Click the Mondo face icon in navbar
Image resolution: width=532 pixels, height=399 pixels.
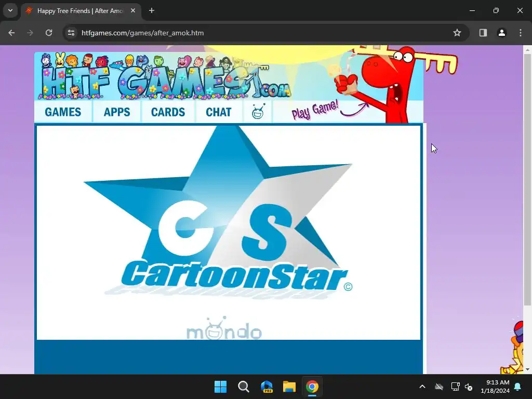point(258,112)
